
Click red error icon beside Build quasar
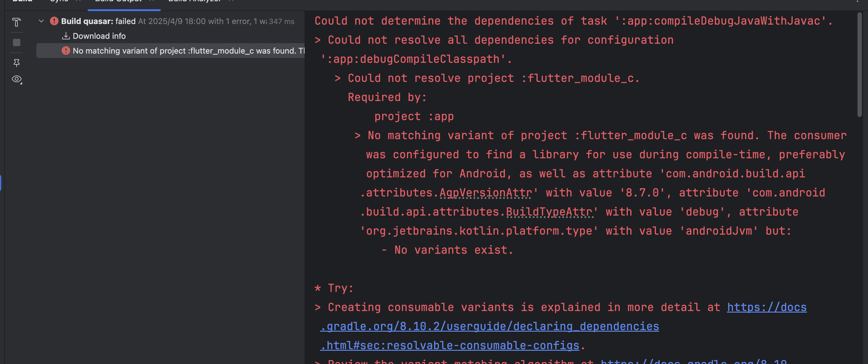[54, 21]
